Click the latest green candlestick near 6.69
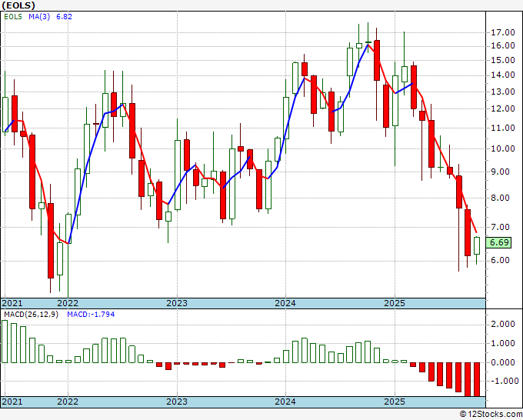This screenshot has height=420, width=523. click(x=477, y=246)
